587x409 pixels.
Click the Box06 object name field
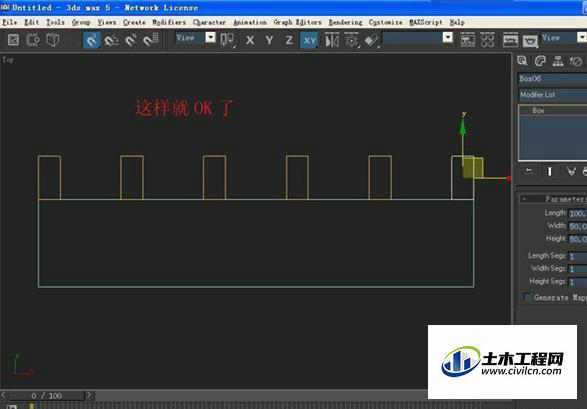click(552, 79)
